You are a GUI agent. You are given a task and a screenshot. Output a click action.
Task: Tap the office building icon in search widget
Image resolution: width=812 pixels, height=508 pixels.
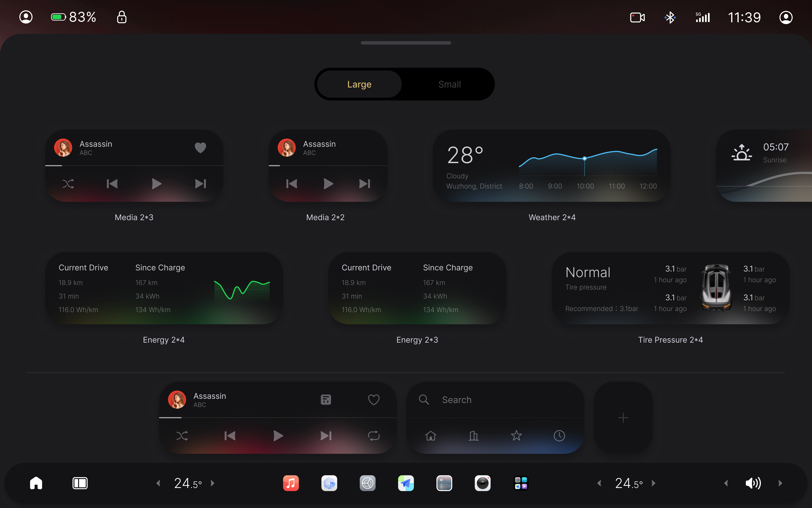tap(473, 436)
